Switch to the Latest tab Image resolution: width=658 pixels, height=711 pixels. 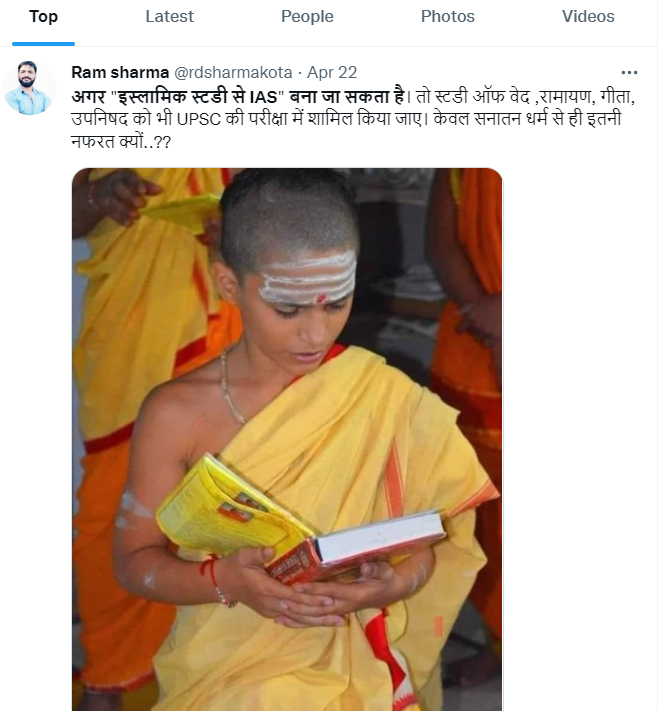coord(169,16)
